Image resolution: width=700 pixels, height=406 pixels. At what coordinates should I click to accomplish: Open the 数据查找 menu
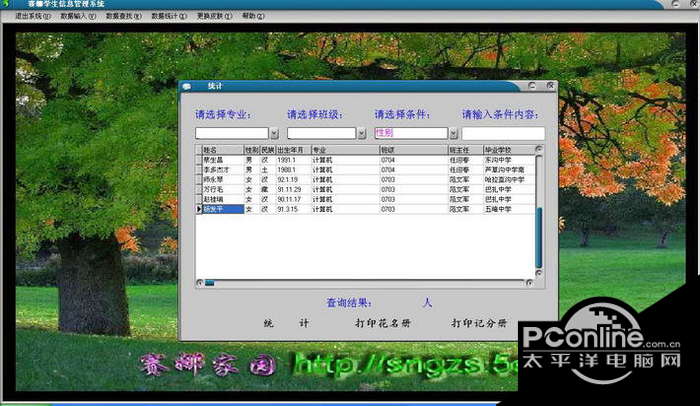[x=124, y=16]
